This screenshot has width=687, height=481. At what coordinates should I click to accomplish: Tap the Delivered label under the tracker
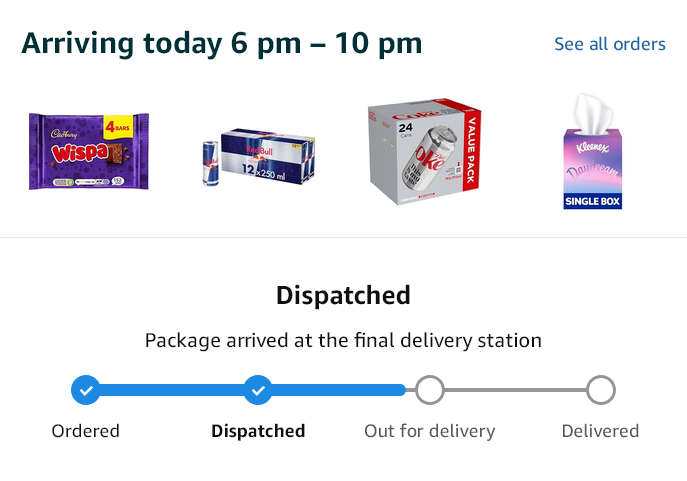(600, 431)
